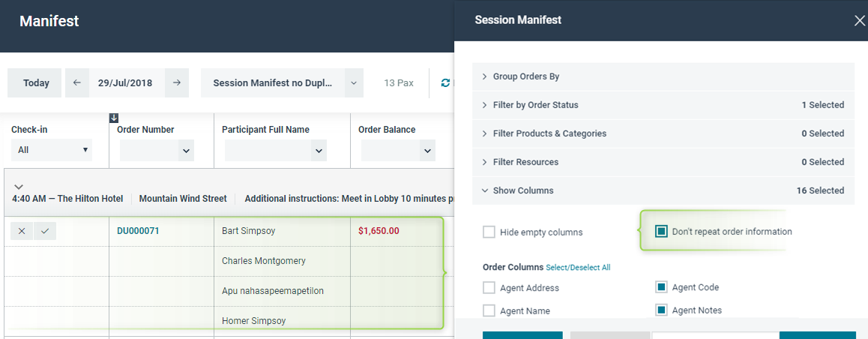
Task: Click the refresh icon beside 13 Pax
Action: (445, 83)
